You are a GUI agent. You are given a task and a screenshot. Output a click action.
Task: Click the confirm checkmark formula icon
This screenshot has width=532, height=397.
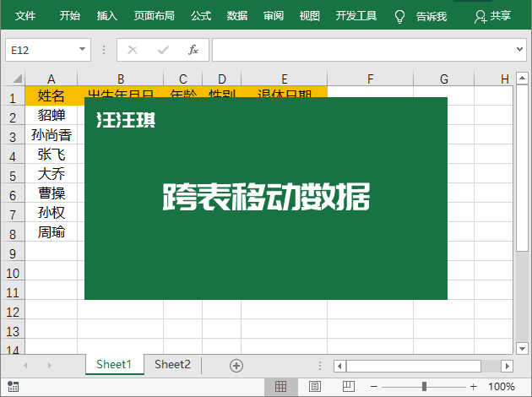(x=163, y=50)
